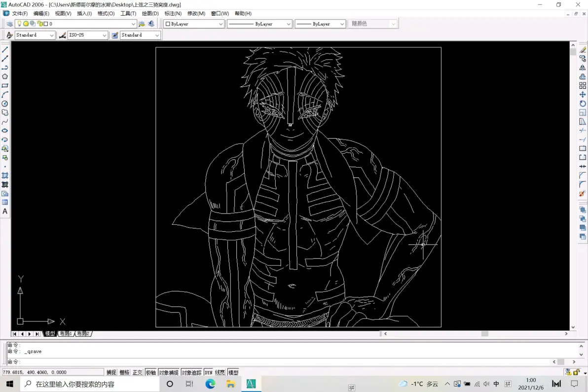
Task: Open Microsoft Edge from the taskbar
Action: (x=210, y=384)
